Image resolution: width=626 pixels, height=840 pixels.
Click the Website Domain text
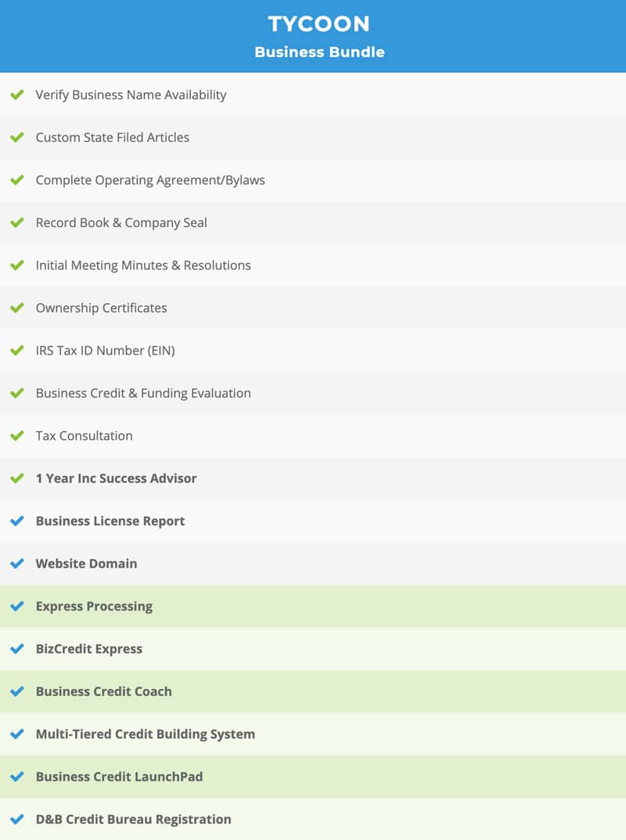pyautogui.click(x=86, y=564)
